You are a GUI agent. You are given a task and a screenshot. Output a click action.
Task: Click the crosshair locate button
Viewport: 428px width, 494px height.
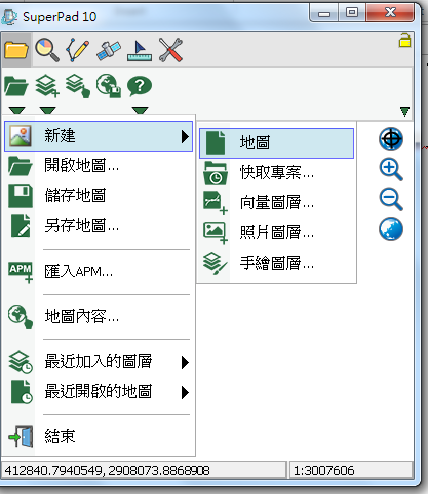click(391, 139)
